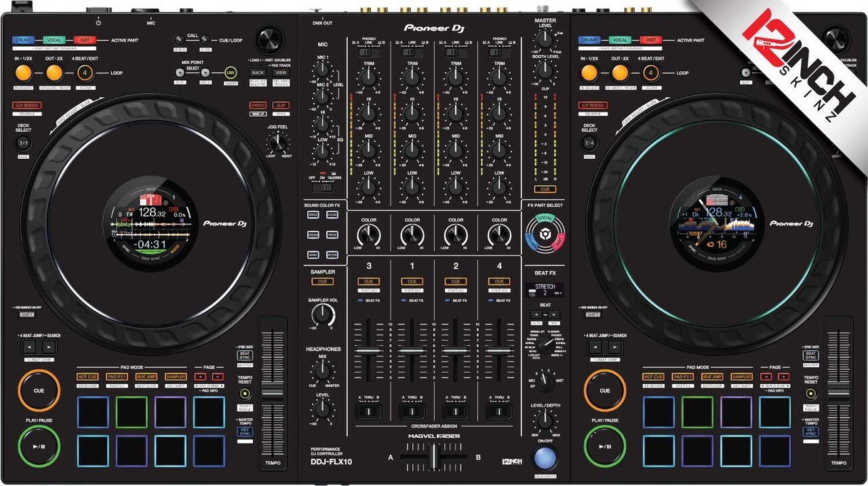Image resolution: width=868 pixels, height=486 pixels.
Task: Click the SAMPLER VOL knob
Action: pyautogui.click(x=323, y=314)
